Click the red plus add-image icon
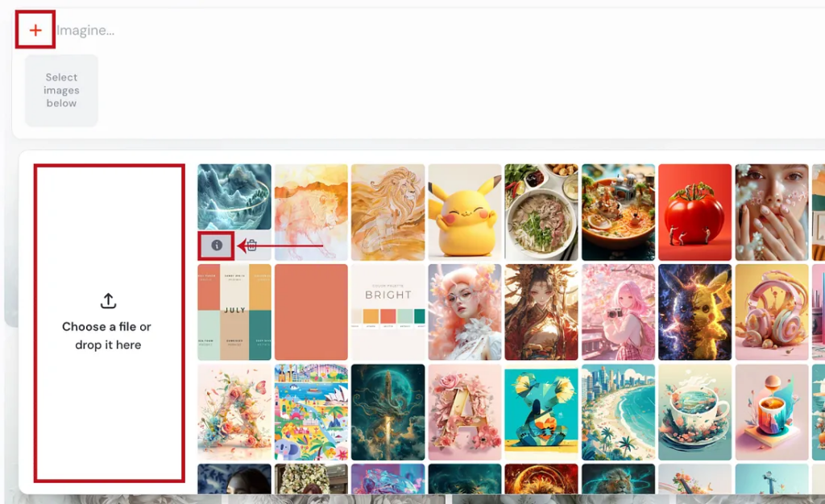This screenshot has height=504, width=825. tap(35, 30)
